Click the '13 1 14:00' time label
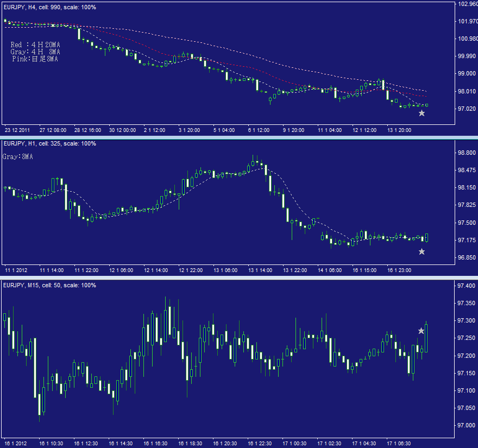Viewport: 478px width, 448px height. coord(260,270)
